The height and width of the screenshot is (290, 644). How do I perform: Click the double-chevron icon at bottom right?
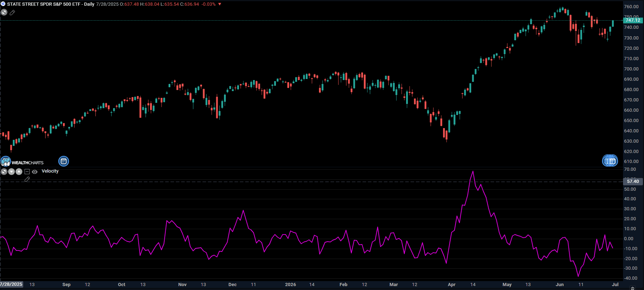tap(632, 288)
